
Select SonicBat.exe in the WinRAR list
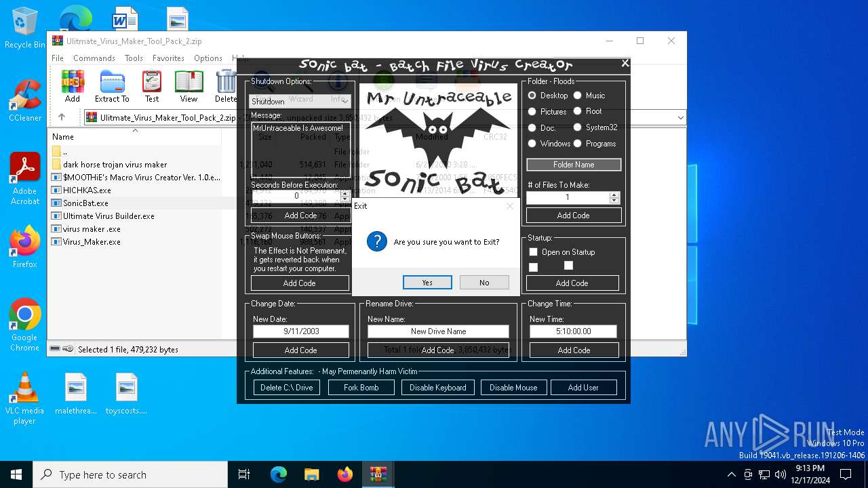[85, 203]
